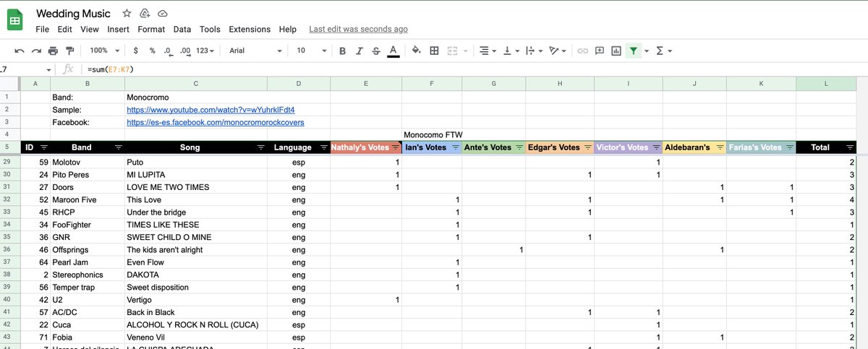Screen dimensions: 868x349
Task: Open the Tools menu
Action: (x=210, y=30)
